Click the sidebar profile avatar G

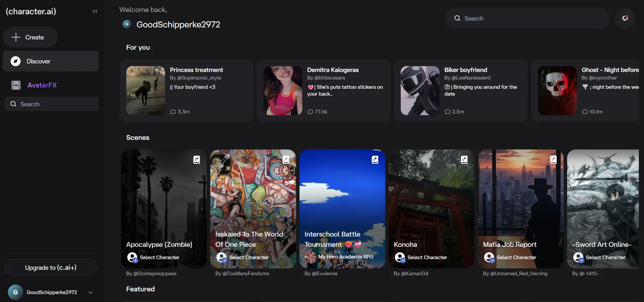15,292
